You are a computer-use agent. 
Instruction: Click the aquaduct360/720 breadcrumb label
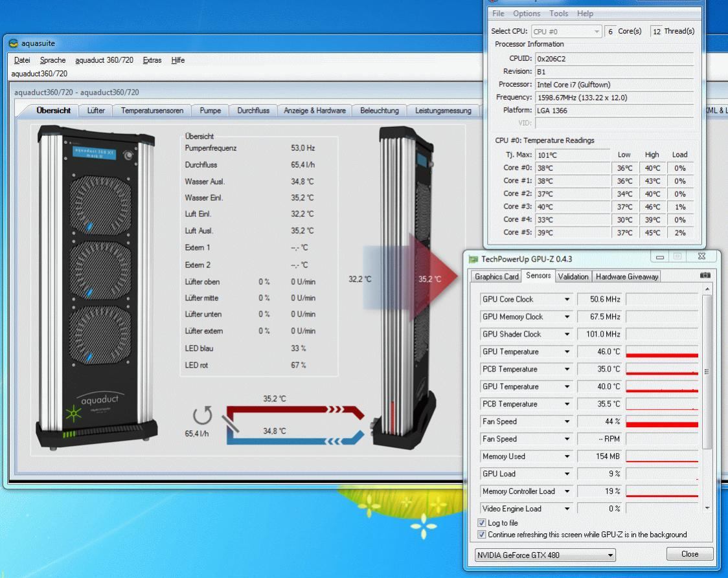pos(39,74)
